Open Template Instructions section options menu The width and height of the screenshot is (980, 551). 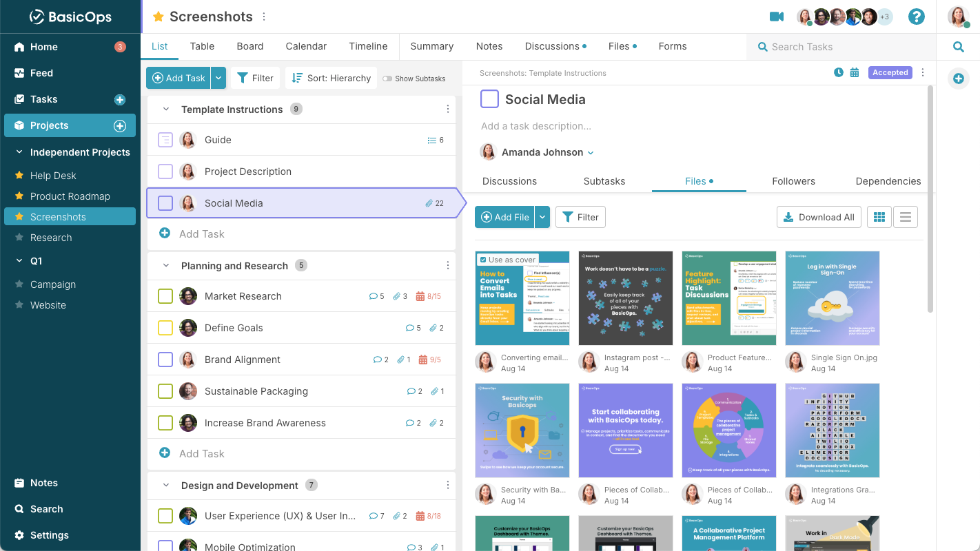pyautogui.click(x=448, y=109)
